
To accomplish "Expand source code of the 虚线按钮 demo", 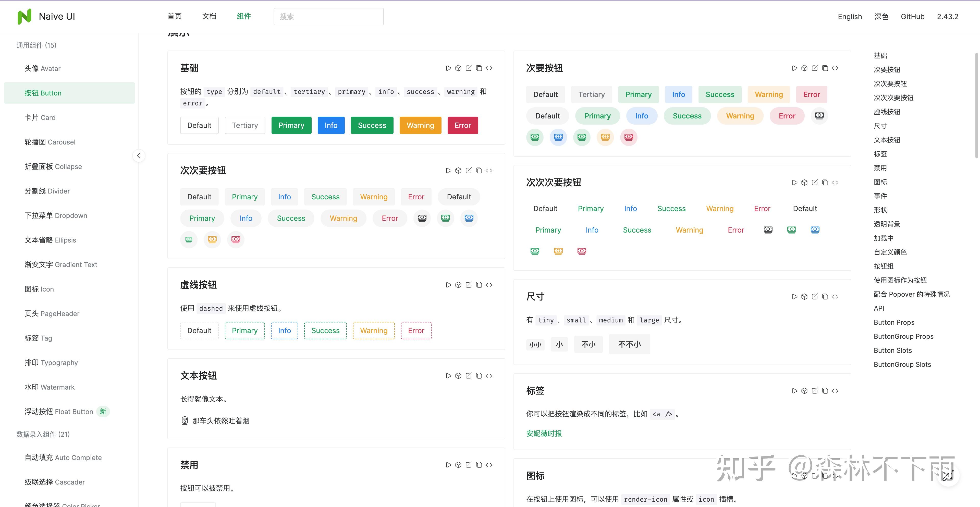I will click(x=489, y=285).
